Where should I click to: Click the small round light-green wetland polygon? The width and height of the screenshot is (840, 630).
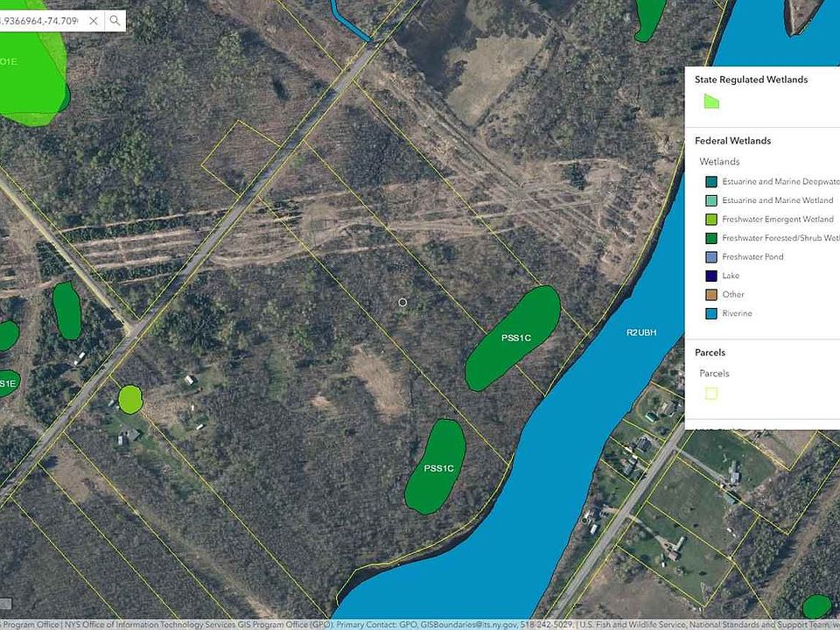coord(130,400)
